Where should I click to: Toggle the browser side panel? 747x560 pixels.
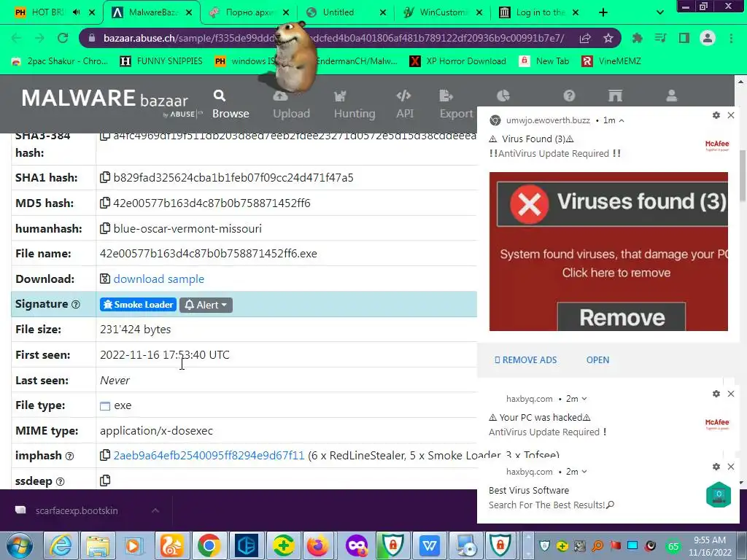[684, 38]
